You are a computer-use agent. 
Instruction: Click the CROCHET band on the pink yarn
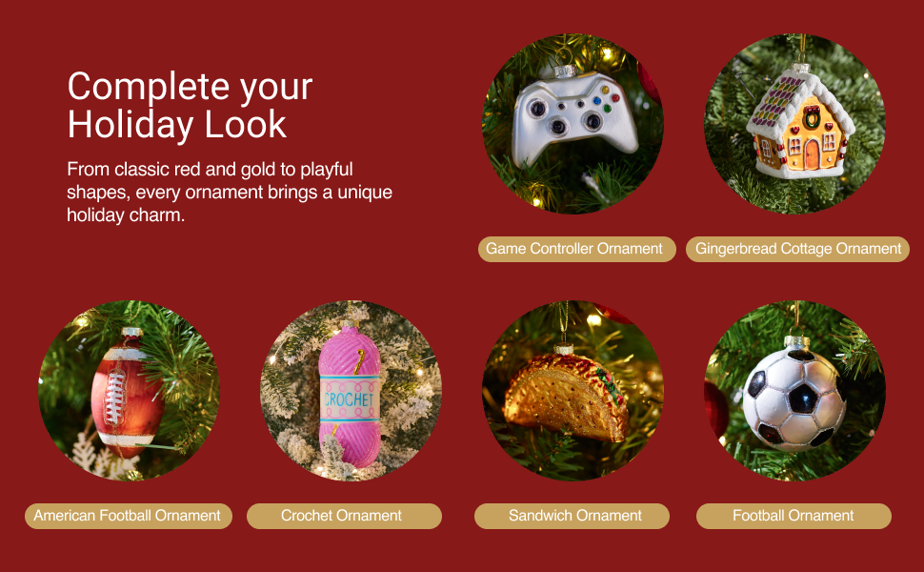tap(350, 399)
